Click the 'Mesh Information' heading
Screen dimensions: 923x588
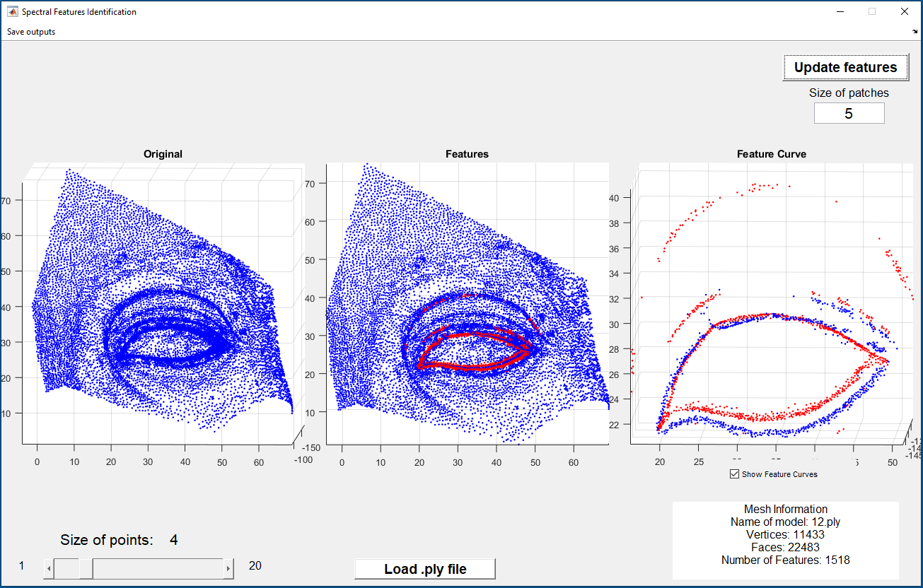coord(786,510)
